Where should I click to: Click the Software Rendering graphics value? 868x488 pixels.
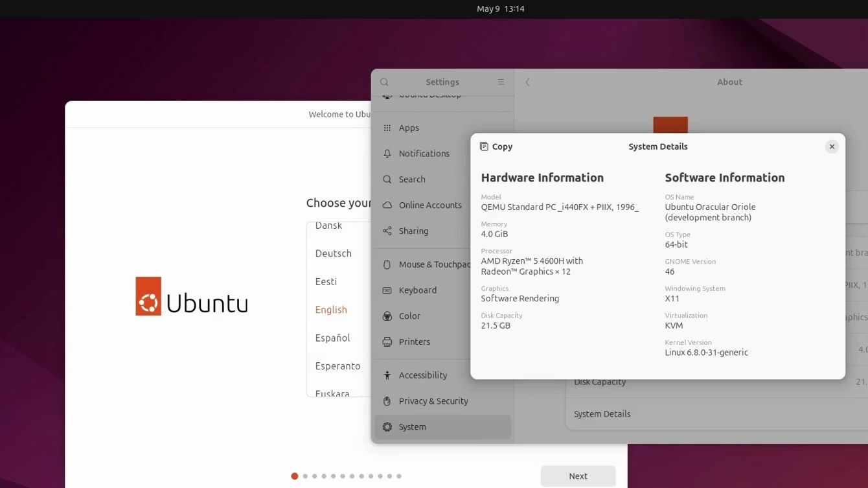pyautogui.click(x=520, y=299)
